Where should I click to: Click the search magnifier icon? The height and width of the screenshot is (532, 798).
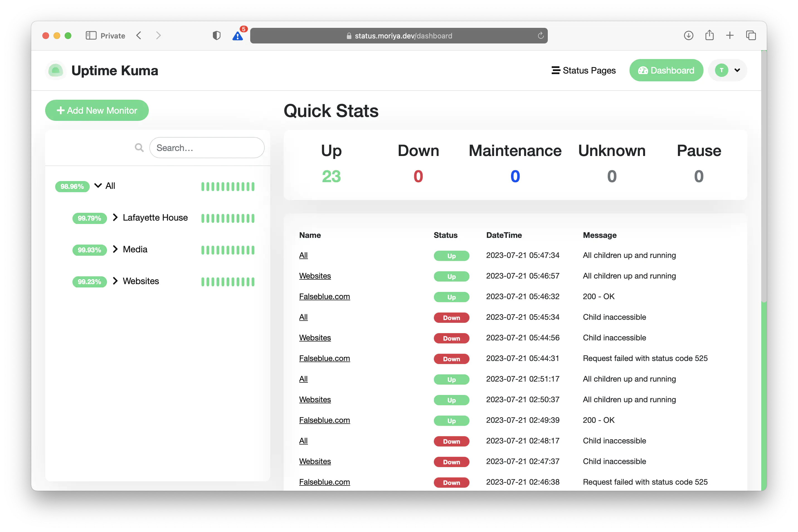[x=139, y=148]
